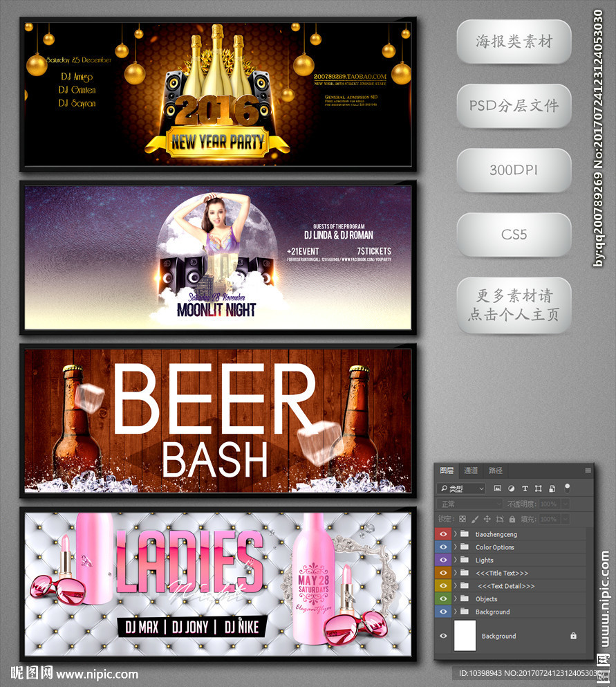Click the type layer filter icon
616x687 pixels.
pos(525,488)
